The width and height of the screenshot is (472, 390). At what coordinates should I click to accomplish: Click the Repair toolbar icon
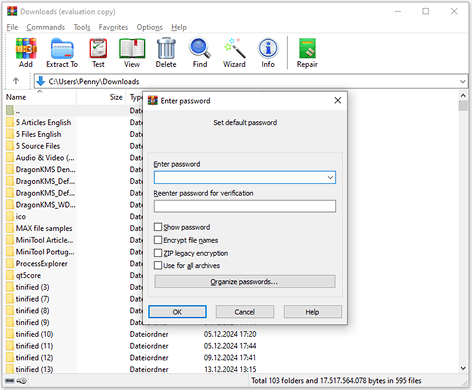coord(307,49)
